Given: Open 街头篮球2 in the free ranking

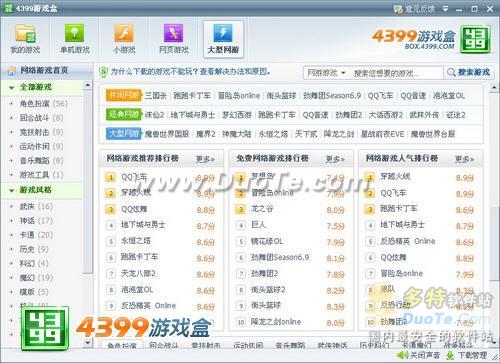Looking at the screenshot, I should coord(268,290).
